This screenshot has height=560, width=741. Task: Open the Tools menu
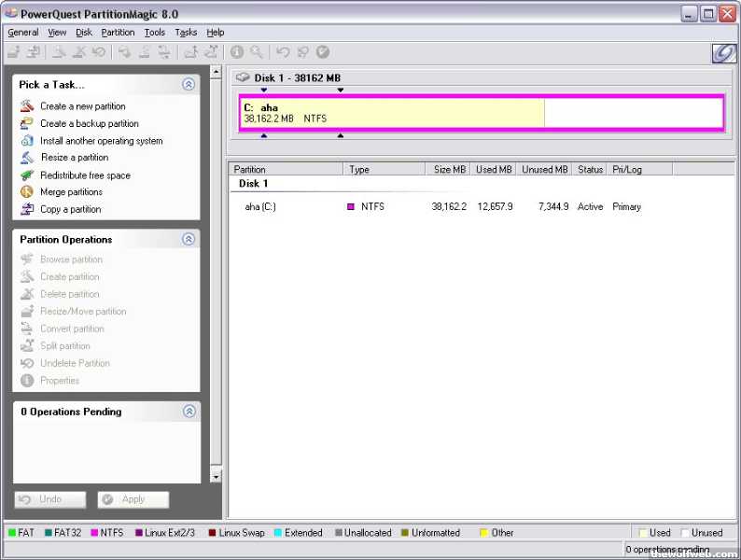coord(154,32)
